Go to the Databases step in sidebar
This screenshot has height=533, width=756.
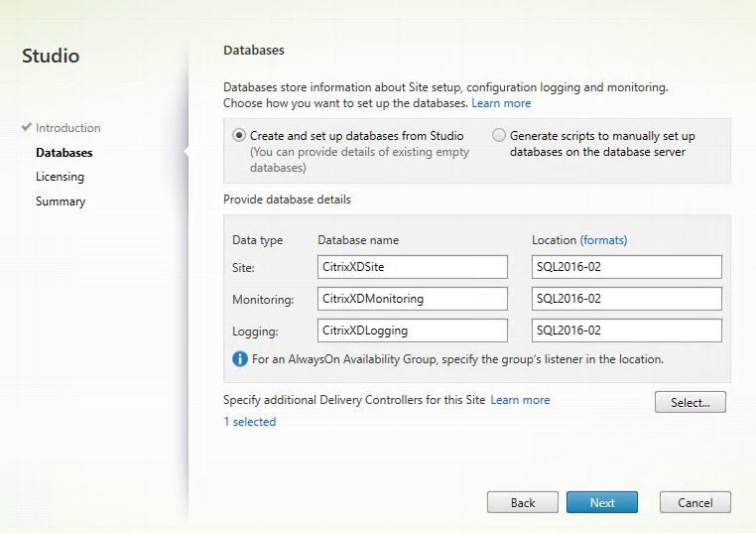63,153
